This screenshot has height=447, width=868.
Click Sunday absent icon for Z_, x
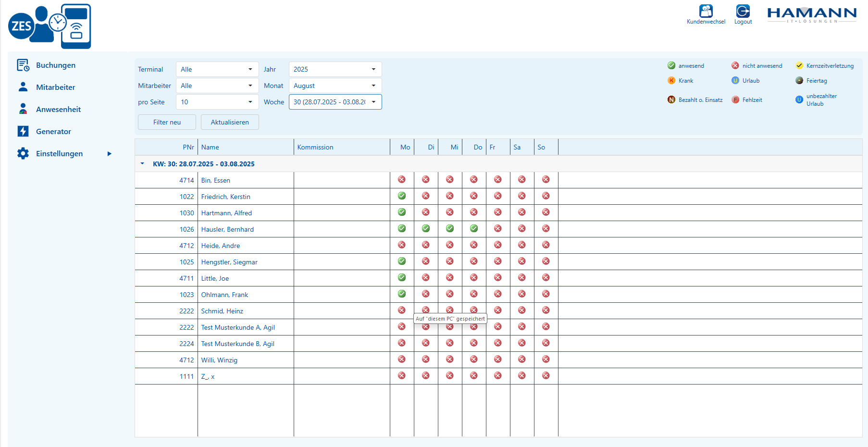coord(546,375)
